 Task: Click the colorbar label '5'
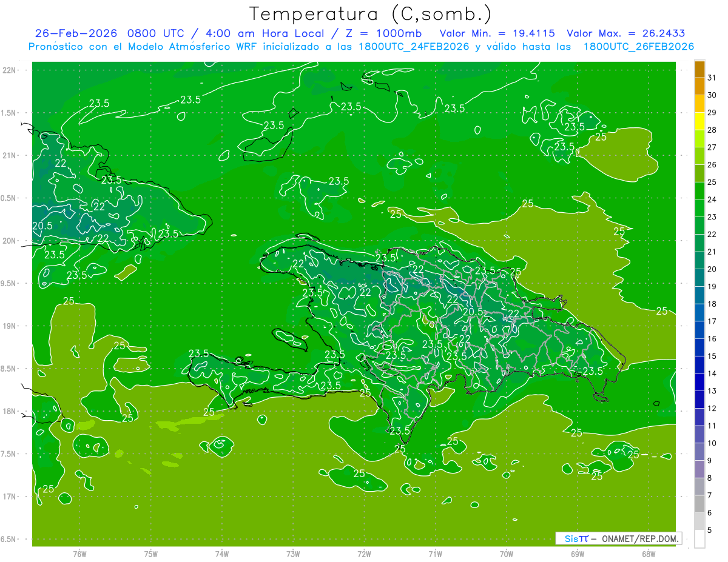pos(710,530)
